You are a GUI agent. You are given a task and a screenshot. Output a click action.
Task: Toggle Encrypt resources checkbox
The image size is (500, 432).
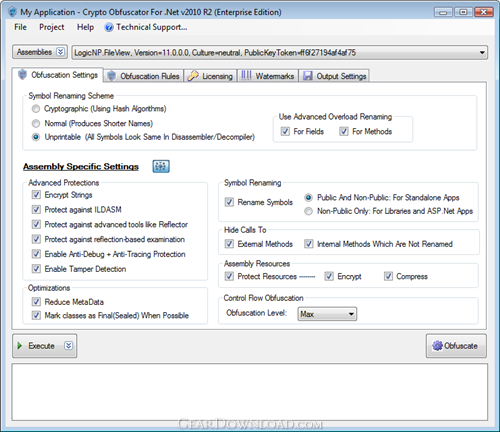click(x=329, y=276)
